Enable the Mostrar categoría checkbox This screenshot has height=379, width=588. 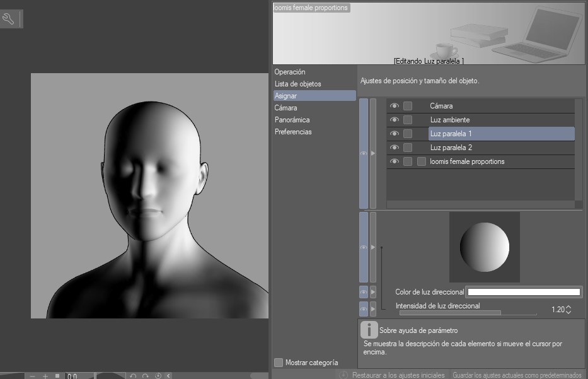279,363
